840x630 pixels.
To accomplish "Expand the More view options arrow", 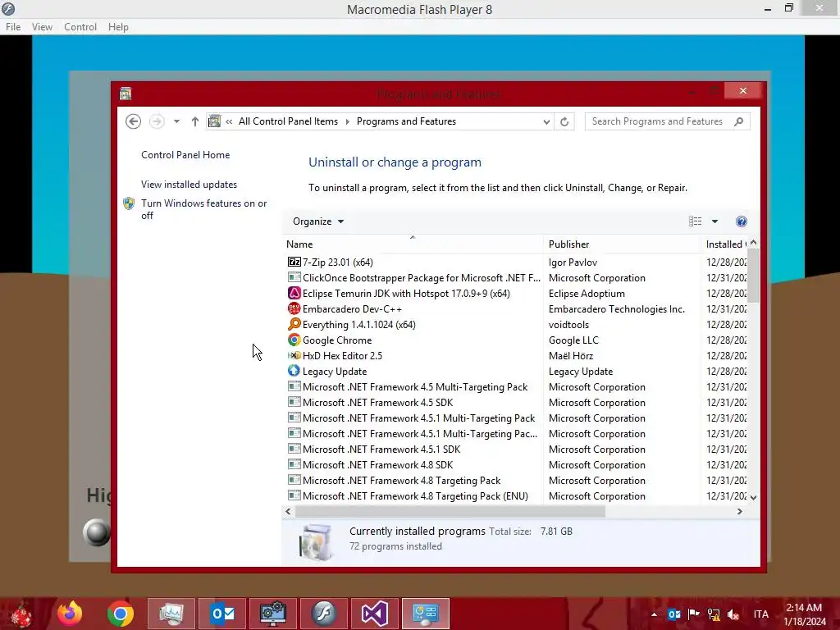I will pyautogui.click(x=714, y=221).
